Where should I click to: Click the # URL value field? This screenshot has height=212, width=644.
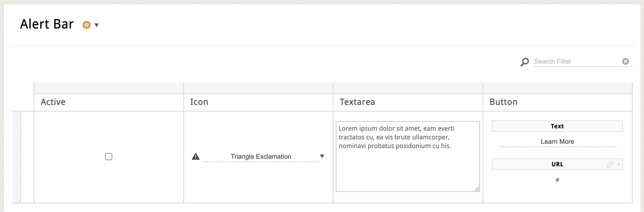click(557, 180)
